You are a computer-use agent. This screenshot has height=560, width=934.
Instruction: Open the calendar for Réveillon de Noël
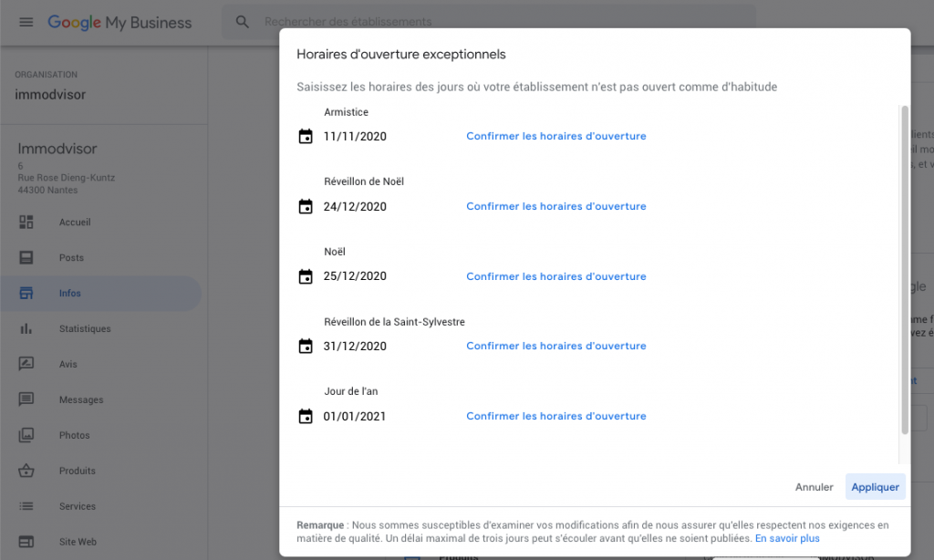coord(306,206)
